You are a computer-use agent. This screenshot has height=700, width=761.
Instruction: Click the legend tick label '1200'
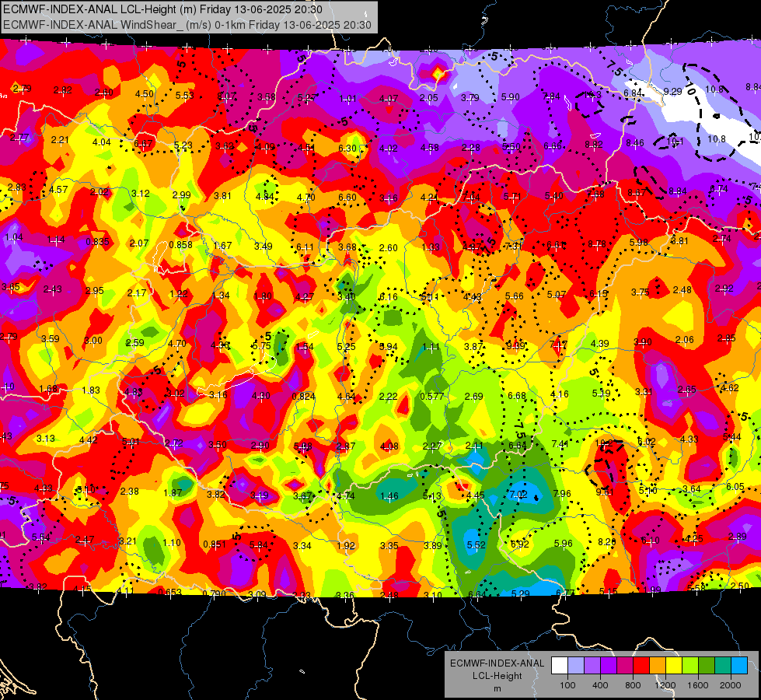665,685
